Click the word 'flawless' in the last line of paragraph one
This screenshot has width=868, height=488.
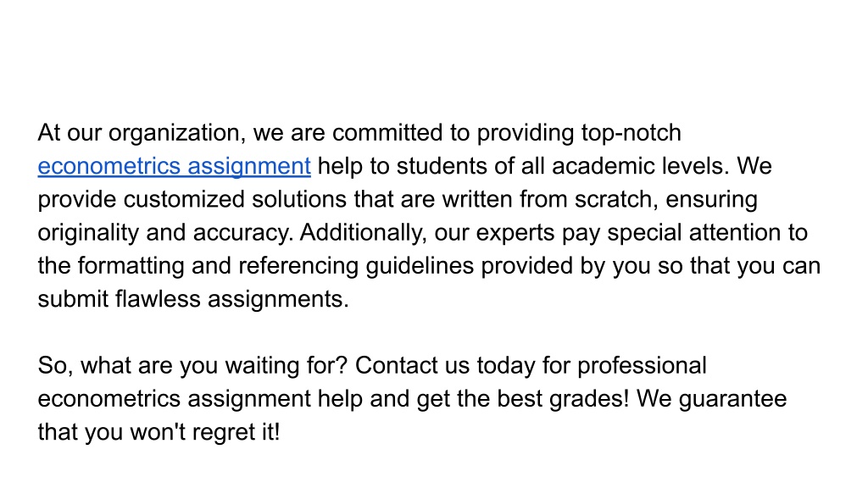[x=158, y=299]
